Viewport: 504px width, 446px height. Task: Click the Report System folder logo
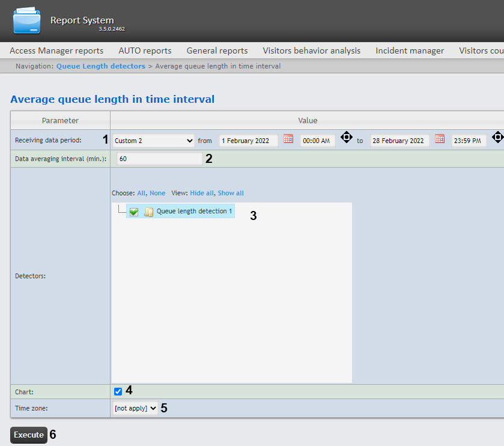click(26, 22)
